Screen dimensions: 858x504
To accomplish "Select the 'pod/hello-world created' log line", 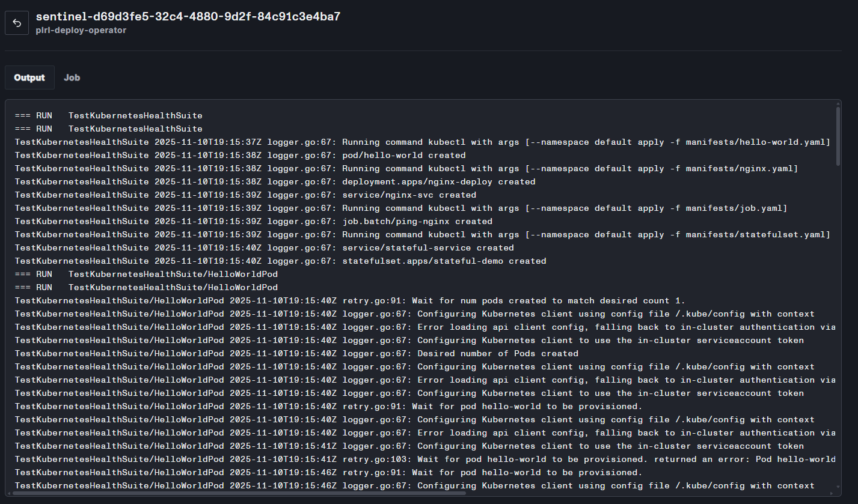I will 241,155.
